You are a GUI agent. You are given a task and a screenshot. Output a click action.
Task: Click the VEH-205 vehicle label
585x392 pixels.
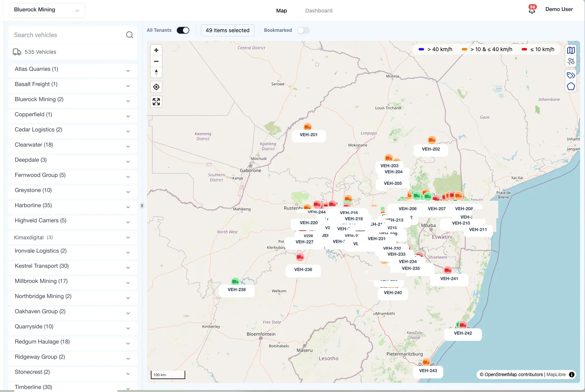click(x=393, y=184)
